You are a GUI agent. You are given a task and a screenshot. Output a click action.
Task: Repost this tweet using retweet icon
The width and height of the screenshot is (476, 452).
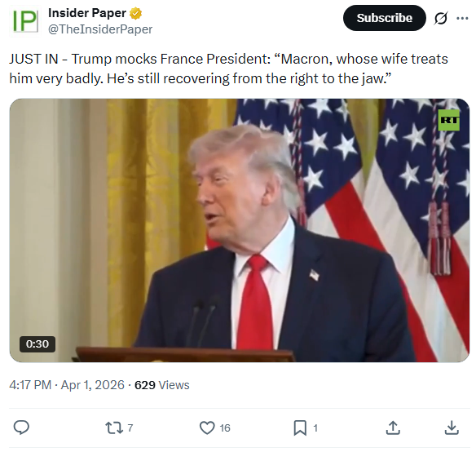click(x=114, y=428)
